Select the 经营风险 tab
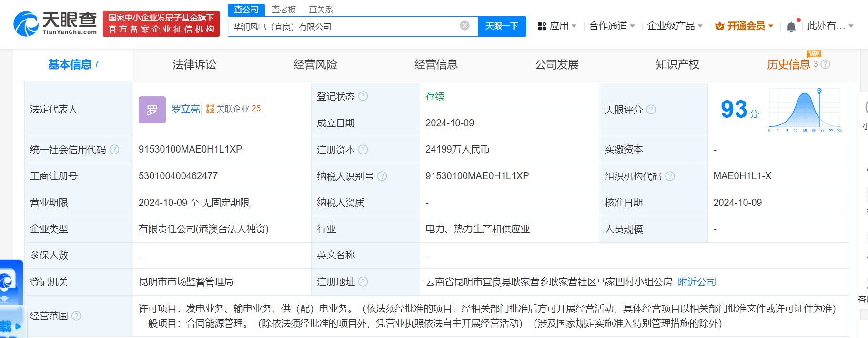Image resolution: width=868 pixels, height=338 pixels. (315, 65)
